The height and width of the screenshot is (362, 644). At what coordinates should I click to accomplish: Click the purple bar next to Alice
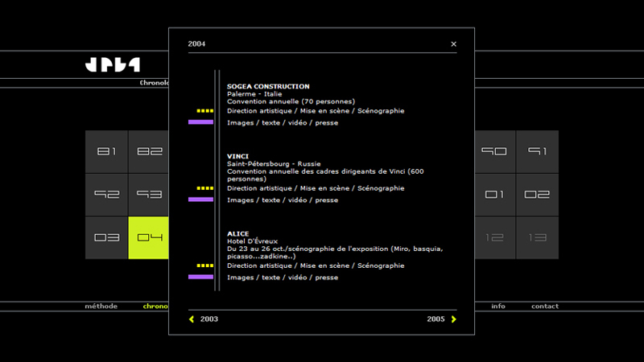(x=200, y=277)
